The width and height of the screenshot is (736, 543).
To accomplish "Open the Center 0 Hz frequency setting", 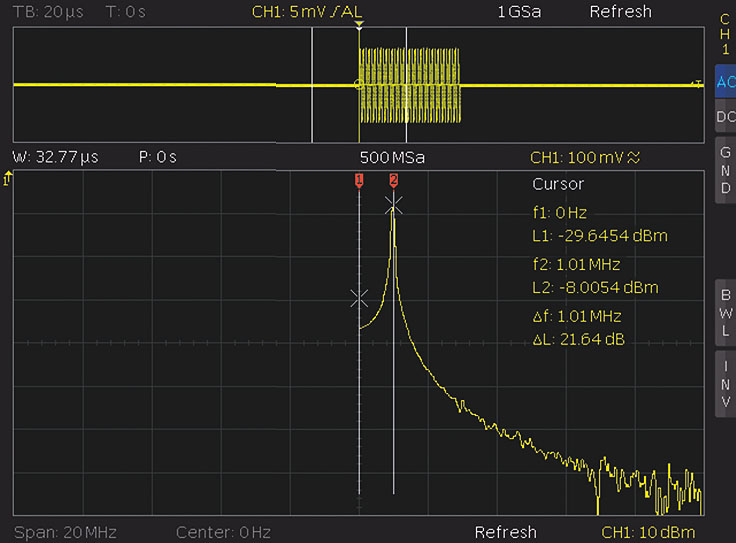I will 223,532.
